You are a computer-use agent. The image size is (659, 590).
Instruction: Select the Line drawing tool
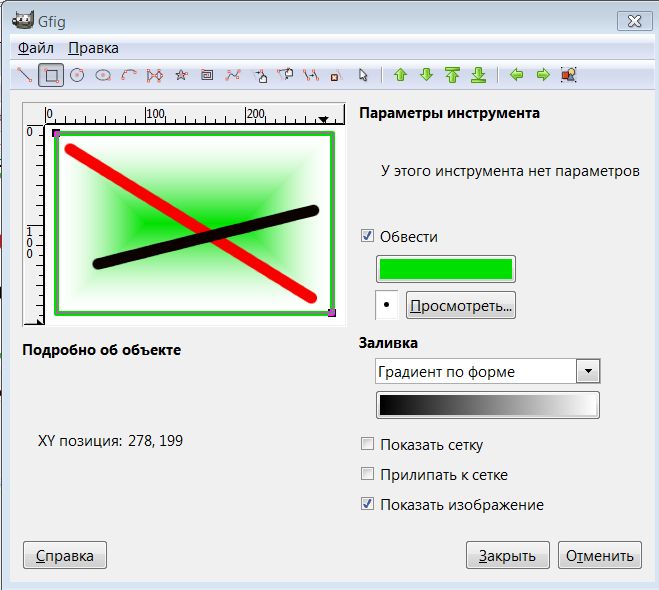(26, 75)
